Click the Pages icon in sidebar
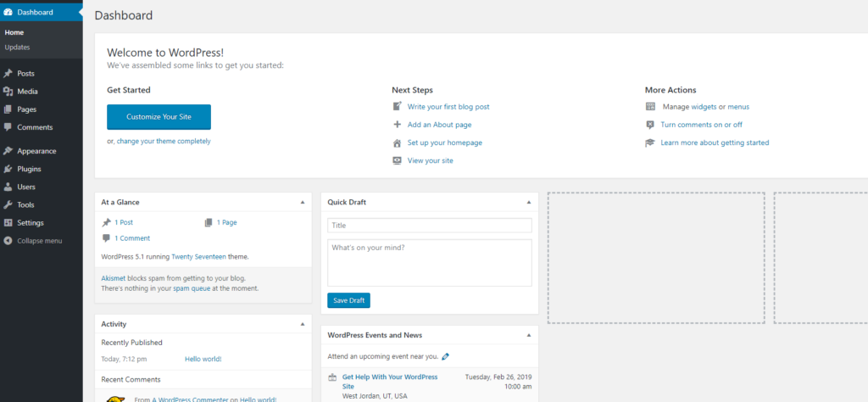 [x=8, y=109]
